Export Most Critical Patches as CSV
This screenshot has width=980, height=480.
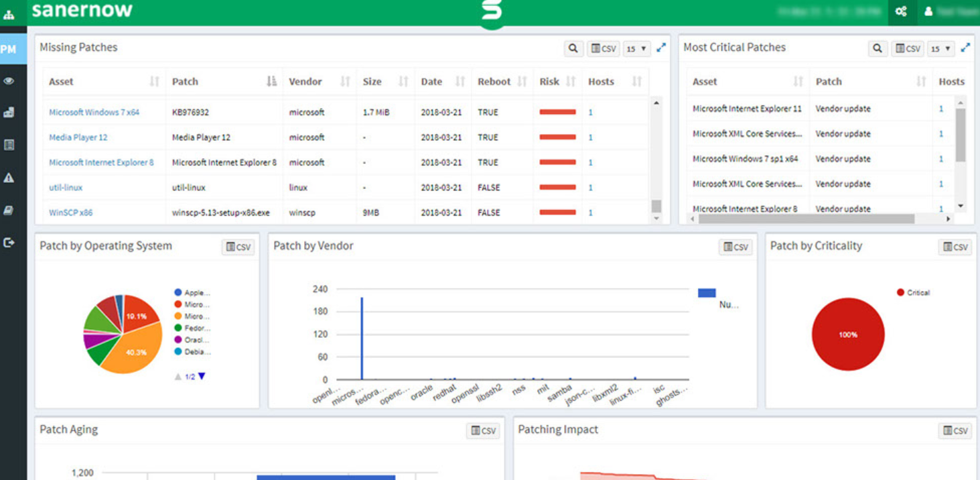point(909,48)
